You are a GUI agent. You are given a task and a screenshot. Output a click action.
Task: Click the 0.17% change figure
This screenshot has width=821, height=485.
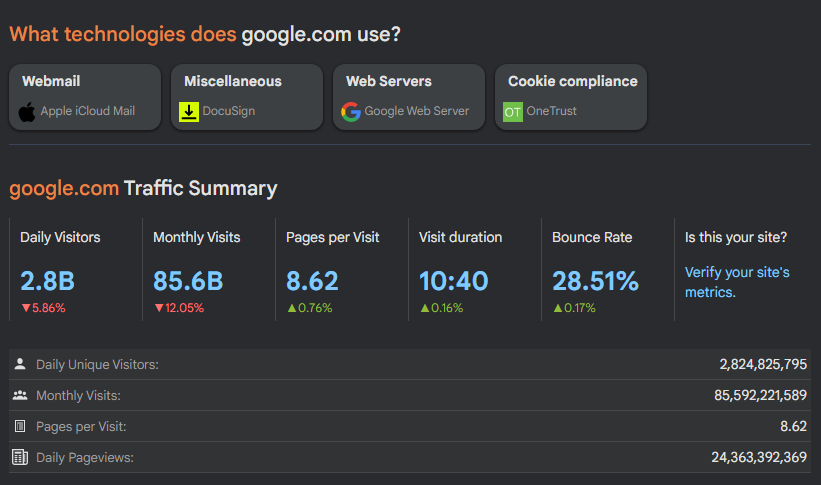[x=580, y=308]
